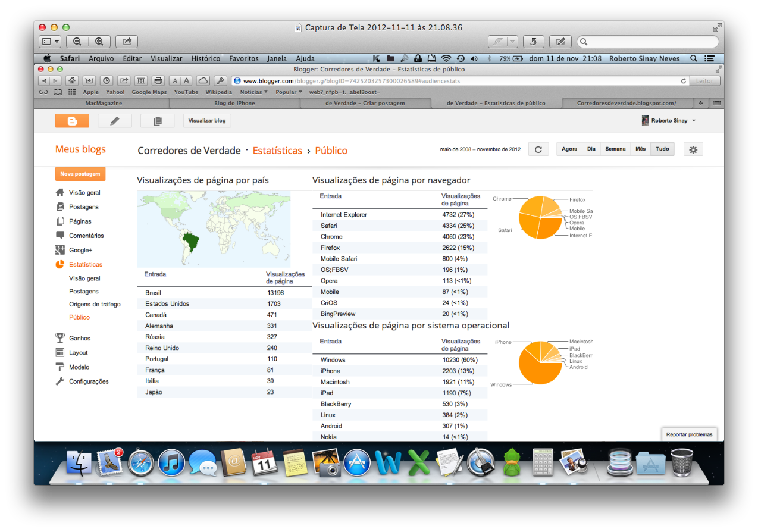
Task: Go to Safari home icon
Action: click(72, 80)
